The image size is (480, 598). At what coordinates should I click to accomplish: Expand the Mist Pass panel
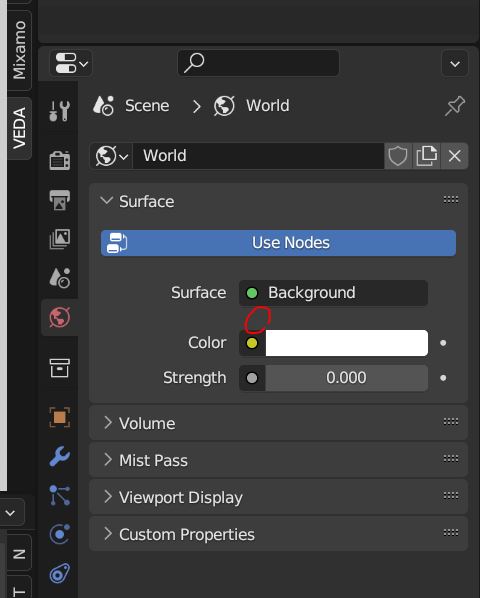[x=108, y=460]
